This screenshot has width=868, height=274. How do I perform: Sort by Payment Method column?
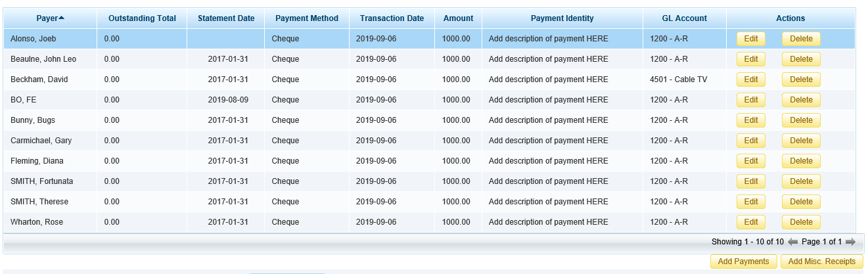tap(307, 18)
